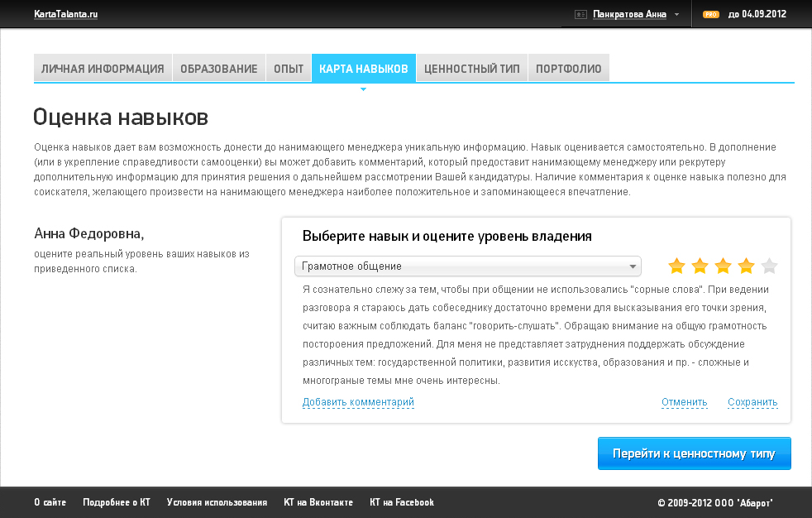Open the Грамотное общение skill dropdown
The height and width of the screenshot is (518, 812).
pyautogui.click(x=468, y=266)
